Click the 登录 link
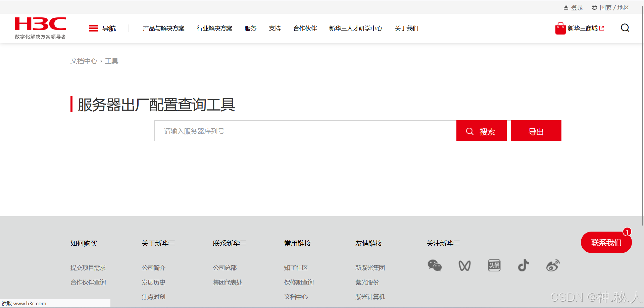644x308 pixels. coord(577,7)
